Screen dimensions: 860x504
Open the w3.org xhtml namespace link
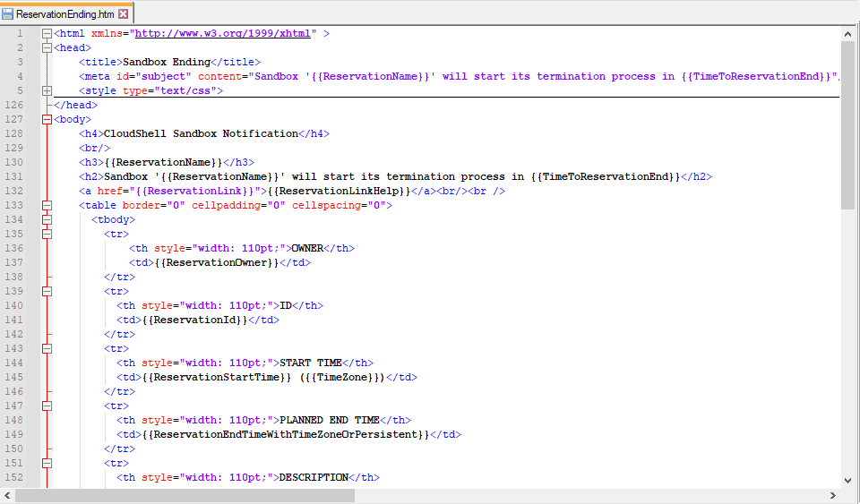coord(223,33)
